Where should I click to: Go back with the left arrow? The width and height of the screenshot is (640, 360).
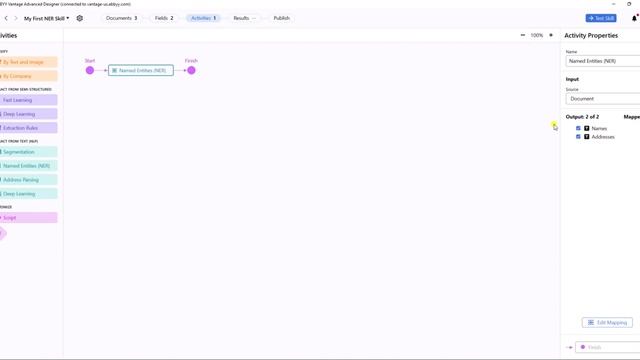click(x=6, y=18)
